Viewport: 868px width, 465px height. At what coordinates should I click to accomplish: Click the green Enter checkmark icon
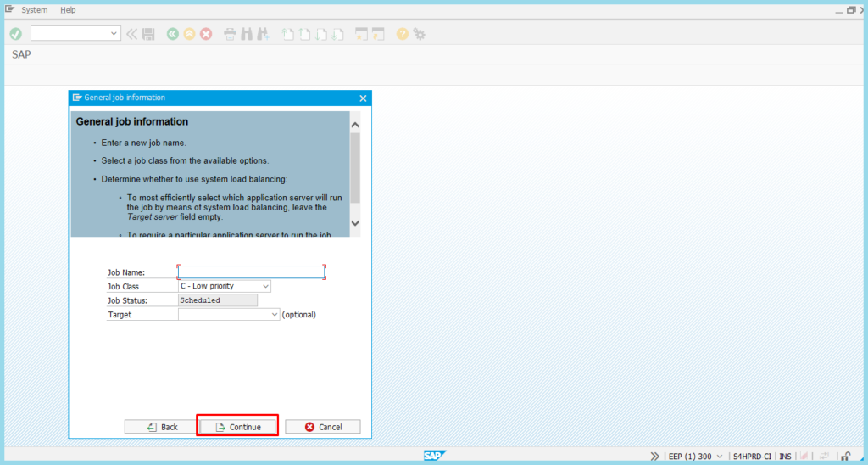tap(15, 34)
